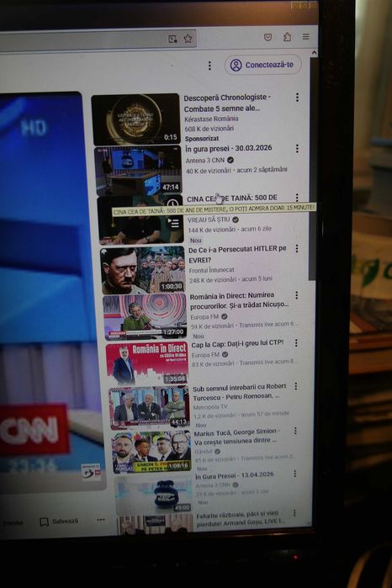The image size is (392, 588).
Task: Click Europa FM under Cap la Cap video
Action: click(x=205, y=355)
